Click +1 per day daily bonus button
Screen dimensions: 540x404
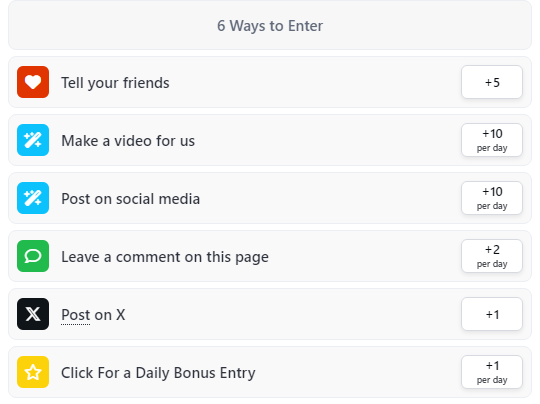pyautogui.click(x=492, y=372)
